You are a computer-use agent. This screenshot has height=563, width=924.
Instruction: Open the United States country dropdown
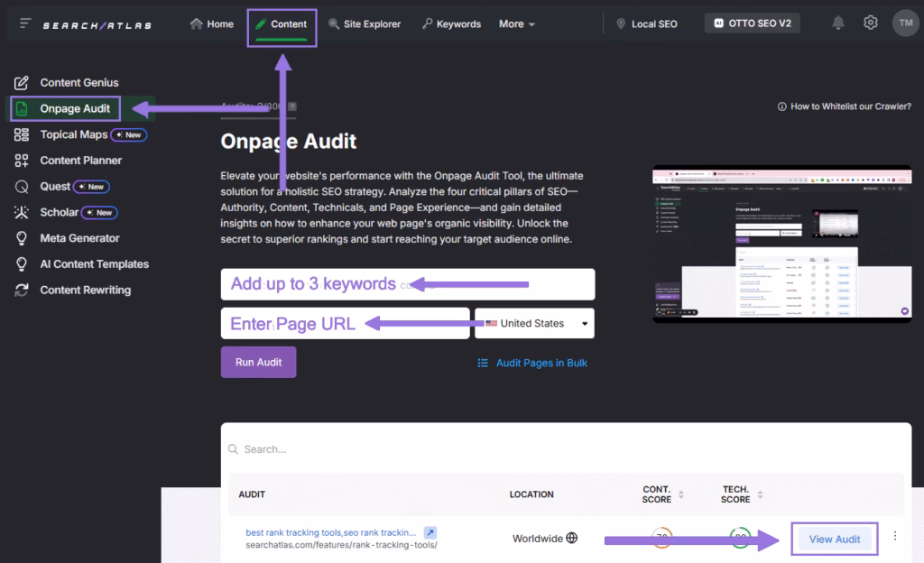pos(534,323)
